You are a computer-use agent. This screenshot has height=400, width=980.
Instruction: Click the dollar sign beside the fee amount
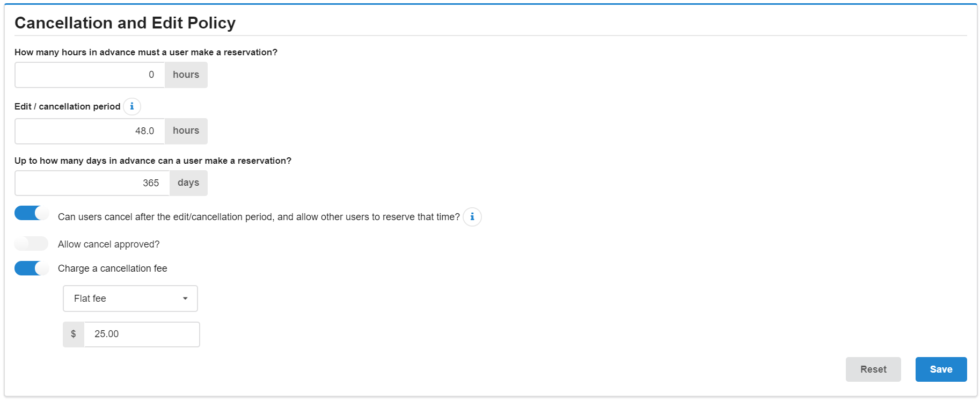coord(74,334)
